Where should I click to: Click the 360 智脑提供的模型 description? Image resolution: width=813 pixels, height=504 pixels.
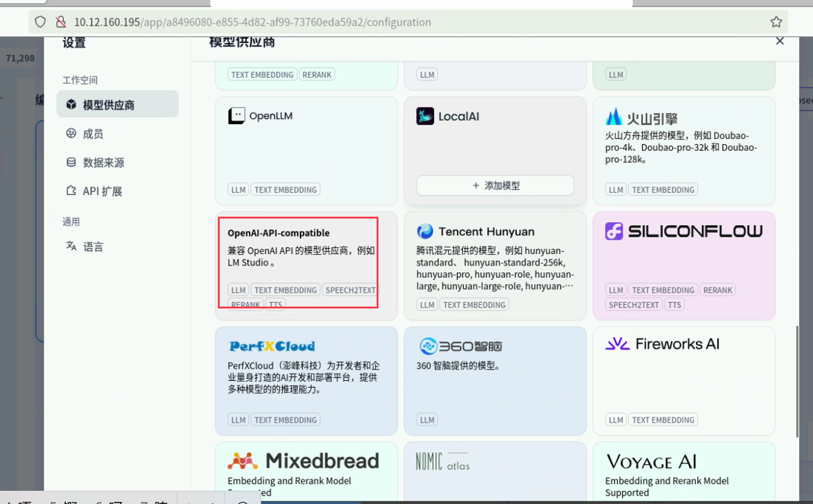click(458, 366)
